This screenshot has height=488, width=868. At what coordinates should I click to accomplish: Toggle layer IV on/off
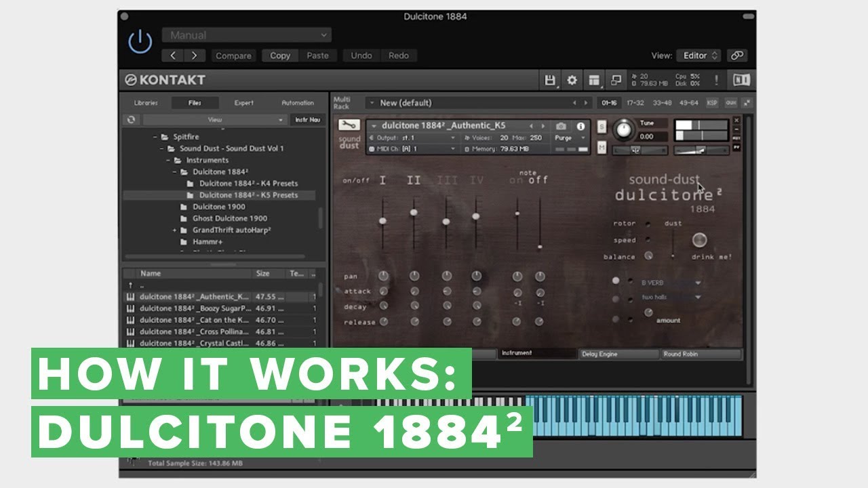pos(477,180)
